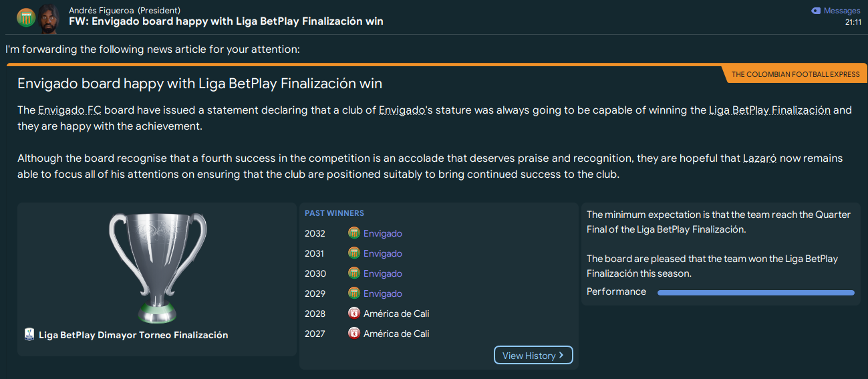
Task: Click América de Cali badge for 2028
Action: (354, 313)
